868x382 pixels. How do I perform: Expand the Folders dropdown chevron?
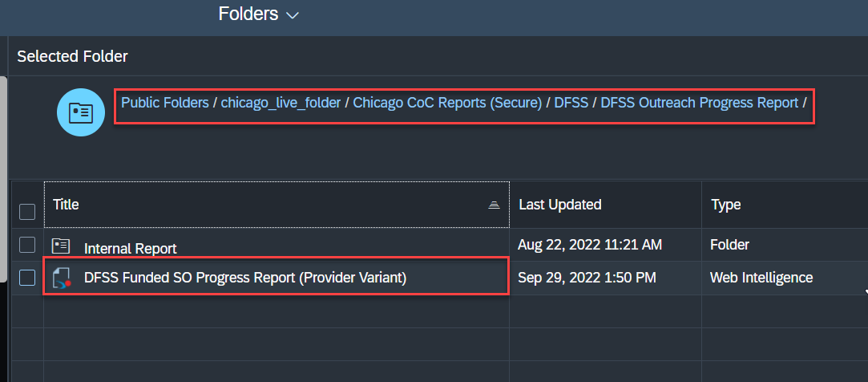click(293, 15)
